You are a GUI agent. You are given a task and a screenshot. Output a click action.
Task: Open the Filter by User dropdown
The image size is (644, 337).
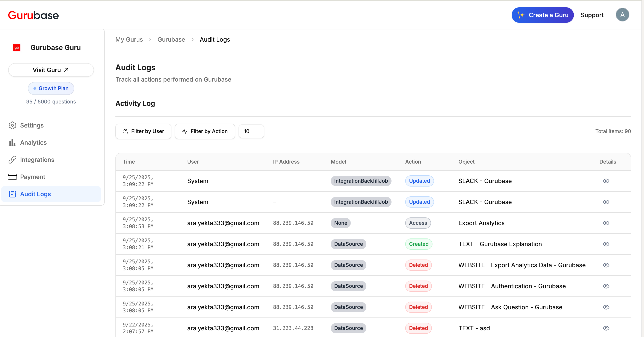coord(143,131)
